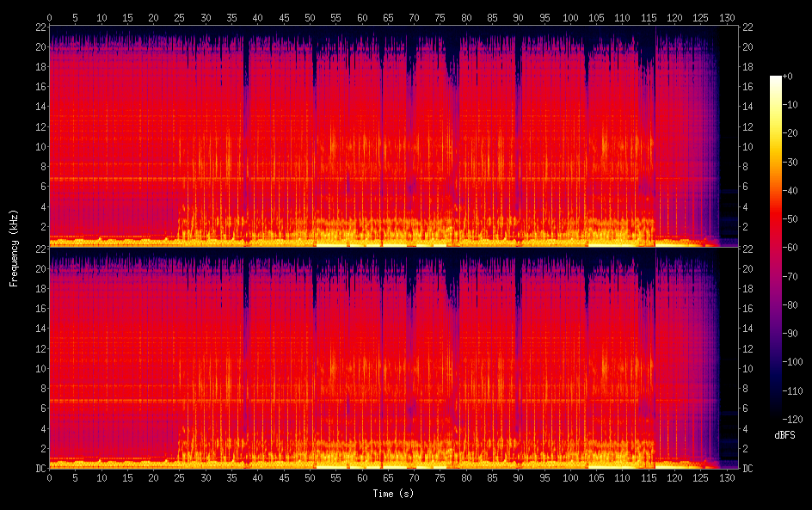Click the upper channel spectrogram plot
The image size is (812, 510).
point(394,136)
